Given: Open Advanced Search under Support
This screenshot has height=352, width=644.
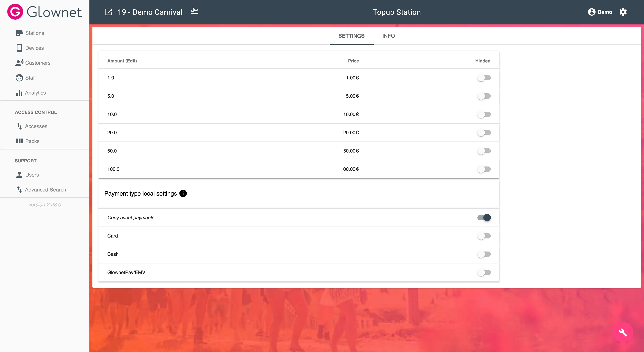Looking at the screenshot, I should pos(45,190).
